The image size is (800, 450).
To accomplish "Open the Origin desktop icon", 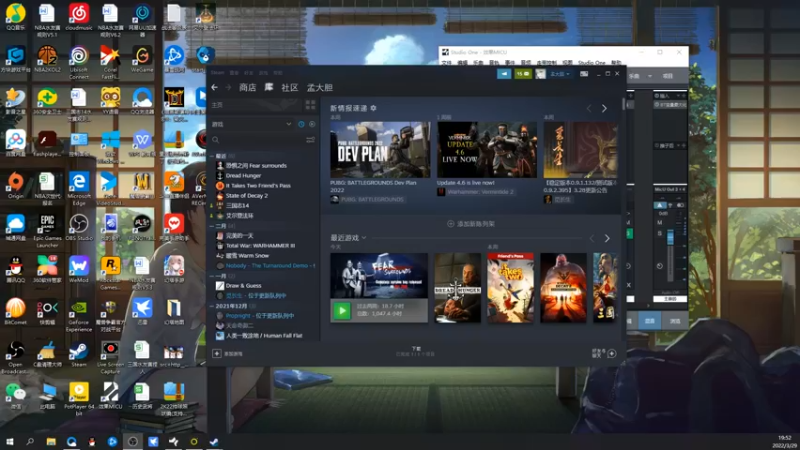I will [16, 185].
